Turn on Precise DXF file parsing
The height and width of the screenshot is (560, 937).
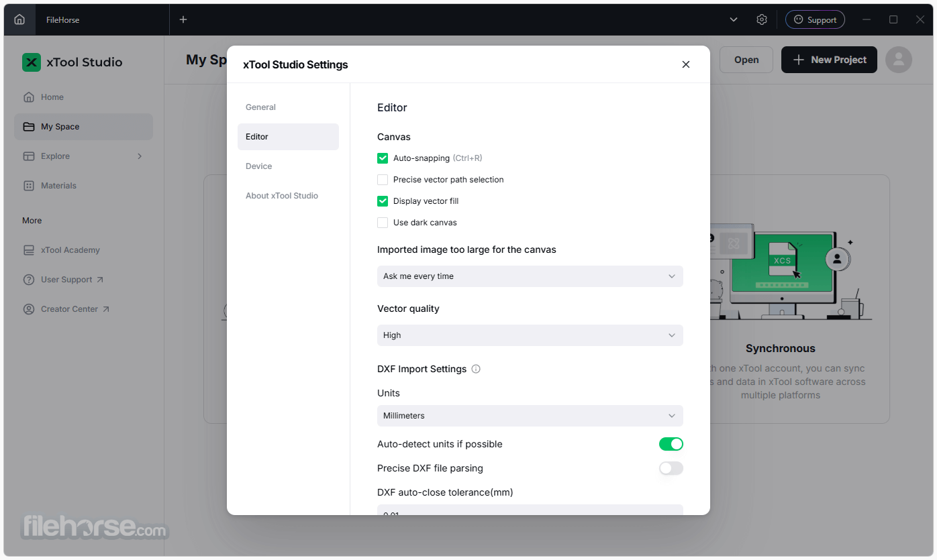pyautogui.click(x=671, y=468)
